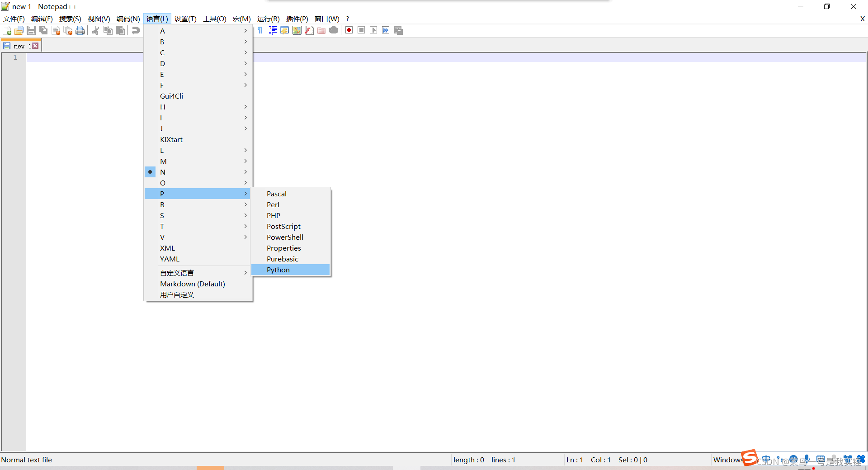Select Python from the P submenu
The height and width of the screenshot is (470, 868).
(291, 270)
